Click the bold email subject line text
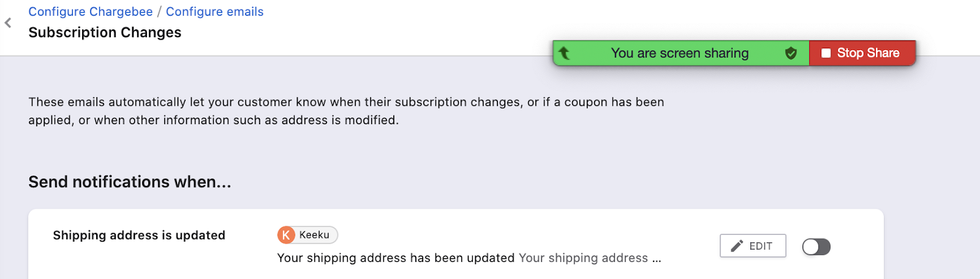Viewport: 980px width, 279px height. click(x=395, y=258)
